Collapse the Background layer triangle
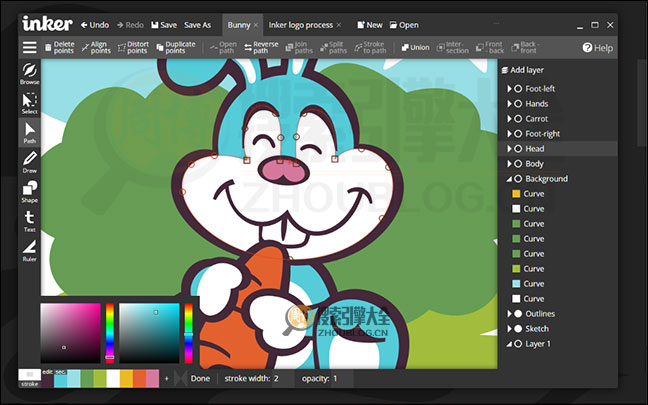This screenshot has width=648, height=405. 510,179
